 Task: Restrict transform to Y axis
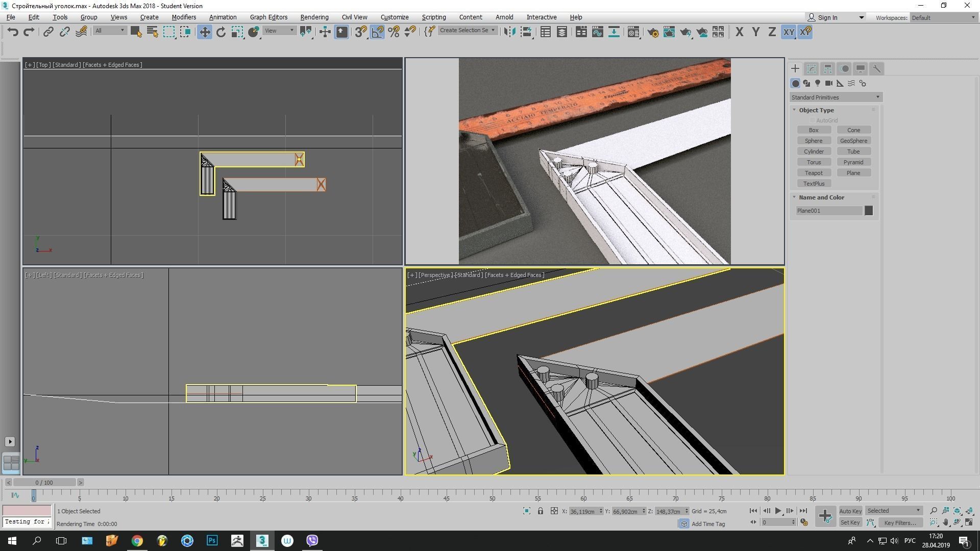point(755,32)
